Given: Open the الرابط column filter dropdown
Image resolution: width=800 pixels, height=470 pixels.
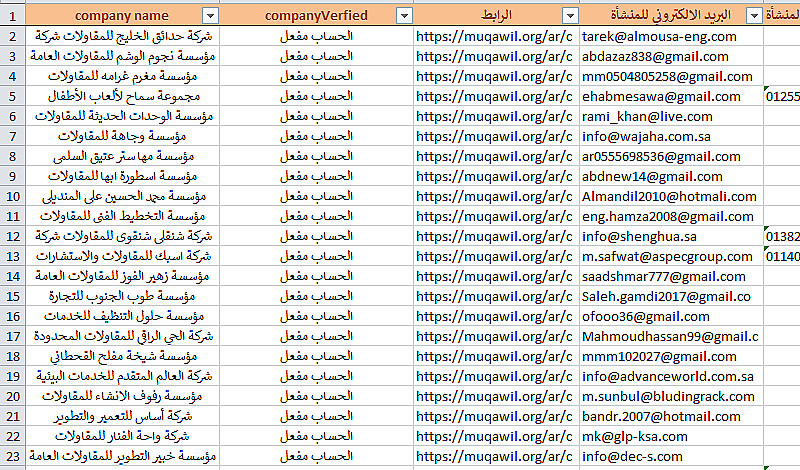Looking at the screenshot, I should [x=570, y=16].
